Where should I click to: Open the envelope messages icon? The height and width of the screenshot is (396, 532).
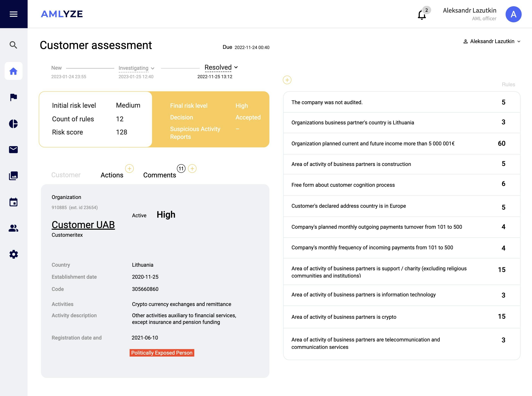click(13, 150)
